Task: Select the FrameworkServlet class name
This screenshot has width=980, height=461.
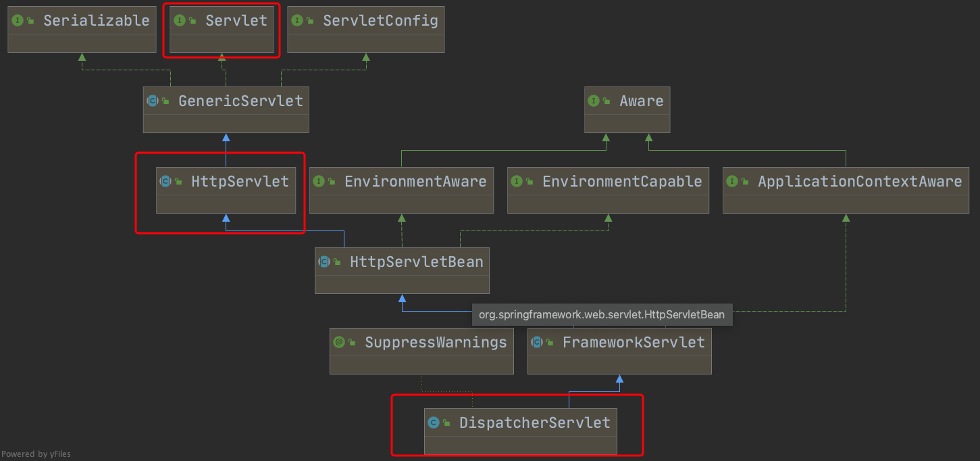Action: click(x=634, y=342)
